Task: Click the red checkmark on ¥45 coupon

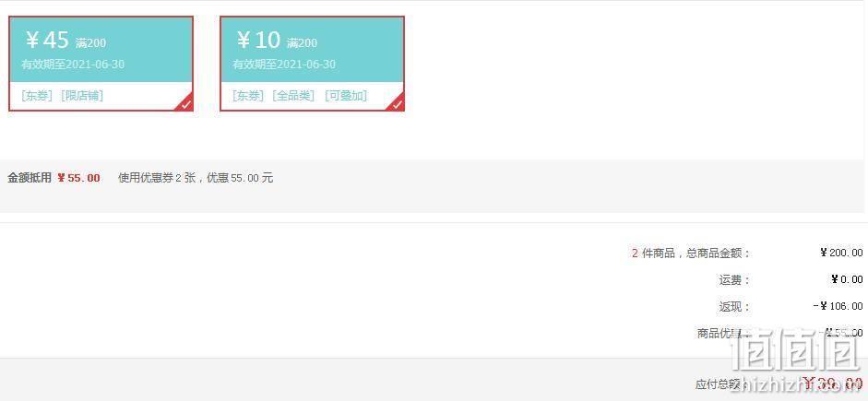Action: (x=186, y=104)
